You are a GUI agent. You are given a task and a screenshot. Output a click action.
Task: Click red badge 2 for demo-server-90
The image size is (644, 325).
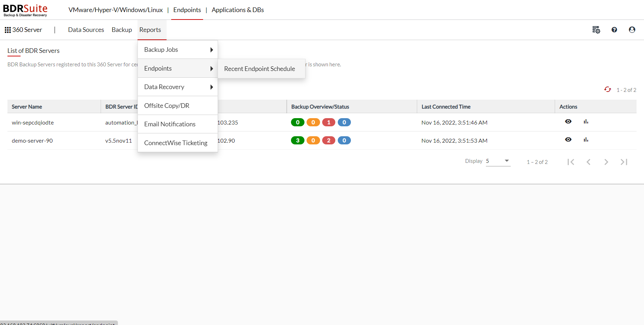pos(329,141)
